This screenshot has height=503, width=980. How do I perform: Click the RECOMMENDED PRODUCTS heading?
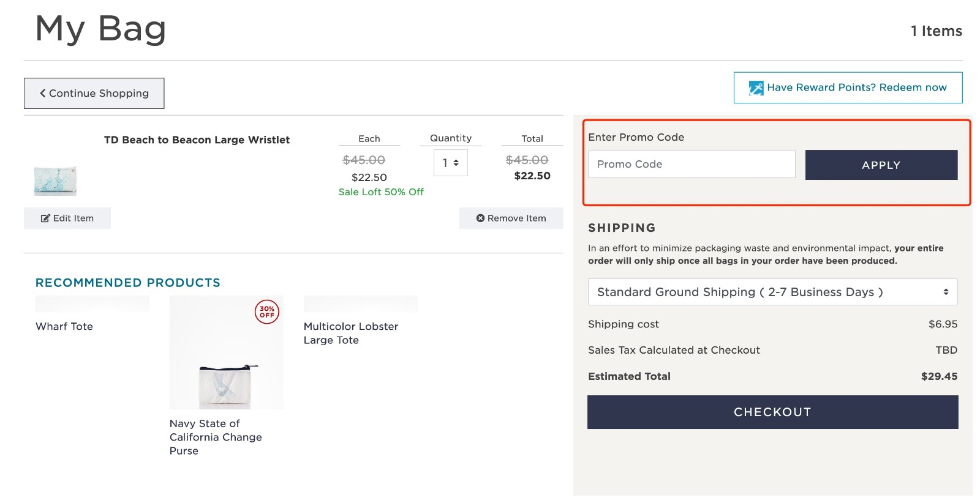(128, 283)
